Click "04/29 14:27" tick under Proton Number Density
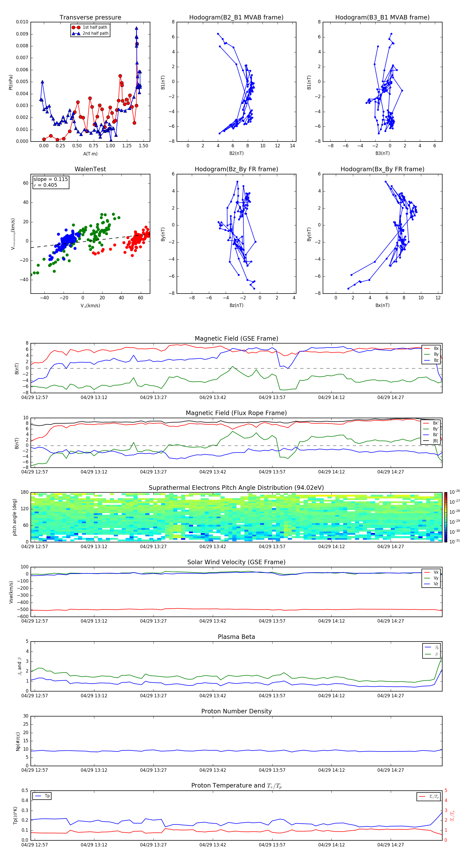 point(390,770)
